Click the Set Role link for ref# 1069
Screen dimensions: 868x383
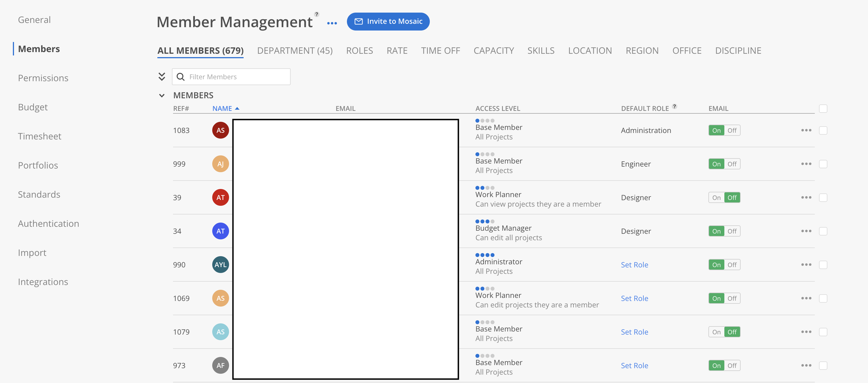634,298
